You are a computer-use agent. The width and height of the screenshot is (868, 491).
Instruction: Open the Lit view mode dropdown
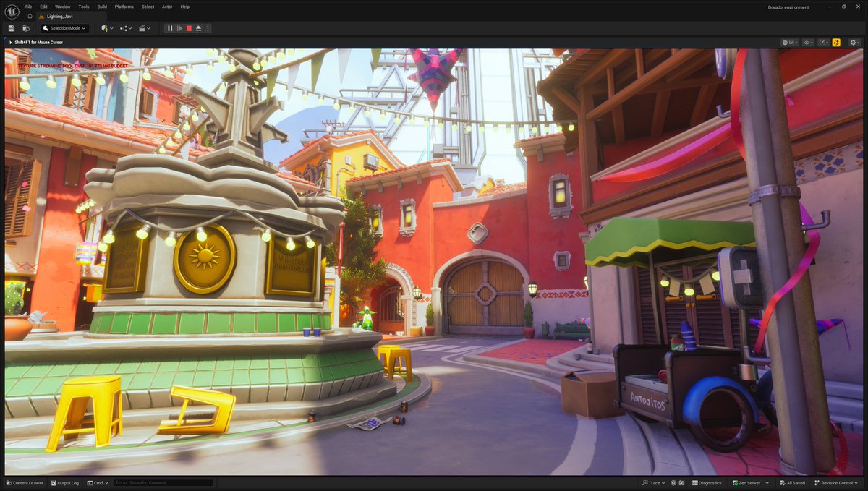click(x=789, y=42)
